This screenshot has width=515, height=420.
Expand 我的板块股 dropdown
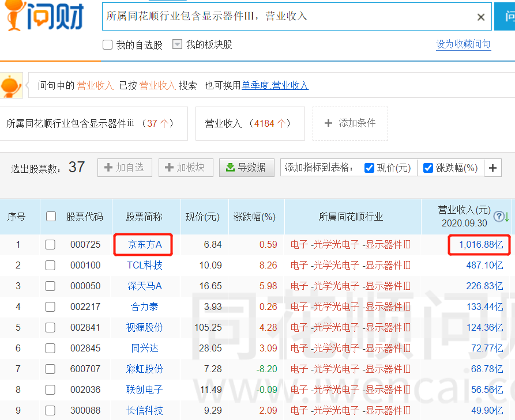177,44
